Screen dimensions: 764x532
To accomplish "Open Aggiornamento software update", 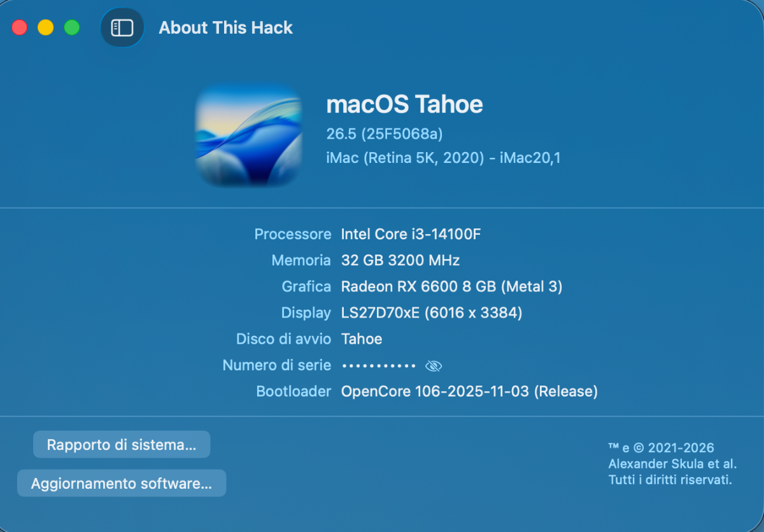I will (122, 484).
